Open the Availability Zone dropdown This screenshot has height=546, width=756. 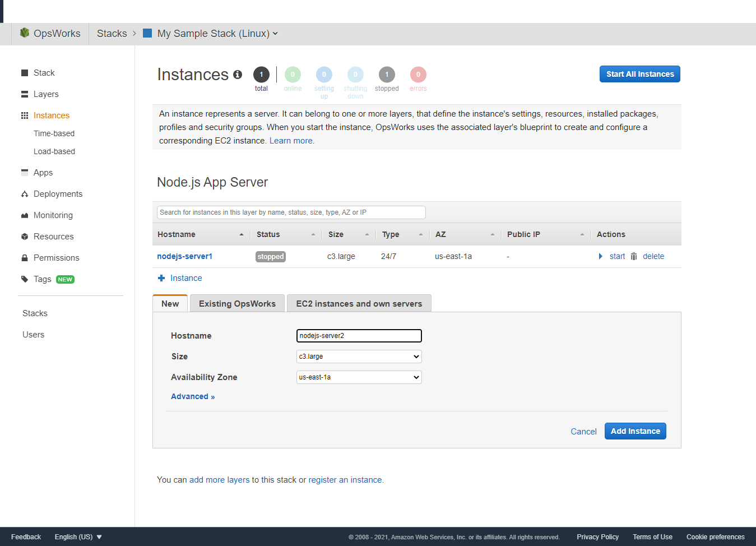[359, 377]
